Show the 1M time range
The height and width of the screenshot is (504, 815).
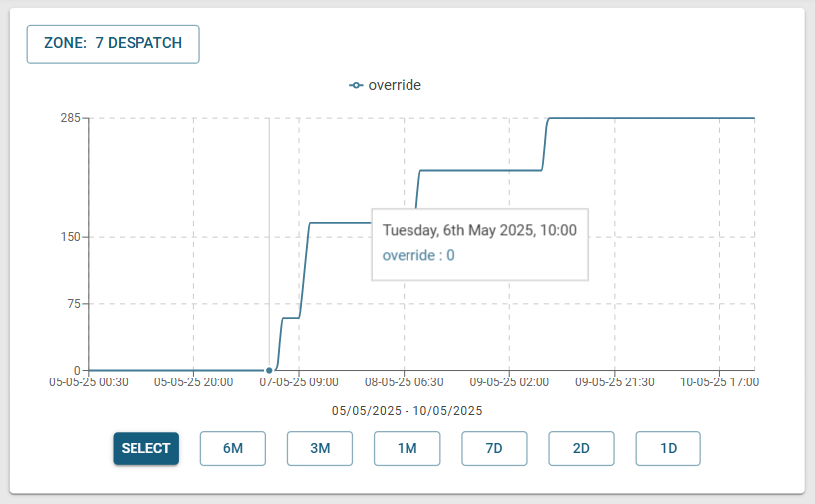pos(407,448)
